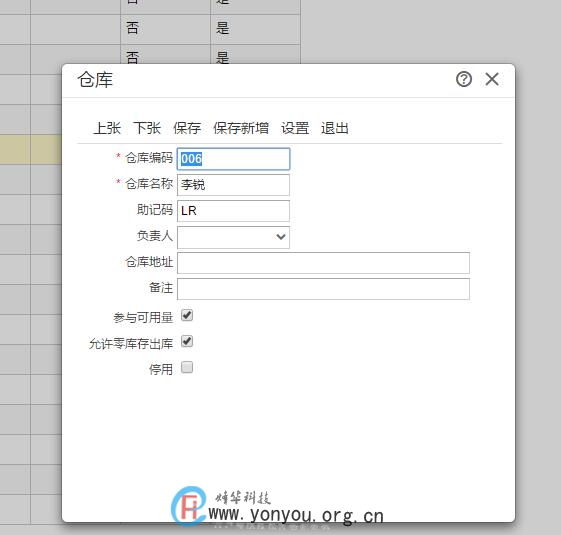
Task: Click the www.yonyou.org.cn watermark link
Action: (296, 516)
